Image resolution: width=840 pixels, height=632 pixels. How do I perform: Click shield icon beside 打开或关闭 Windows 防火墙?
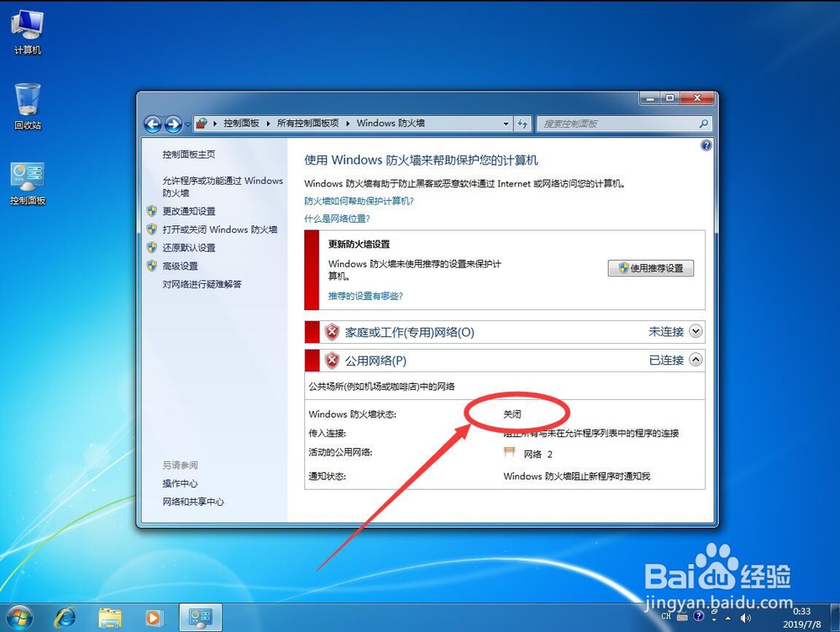pos(152,229)
